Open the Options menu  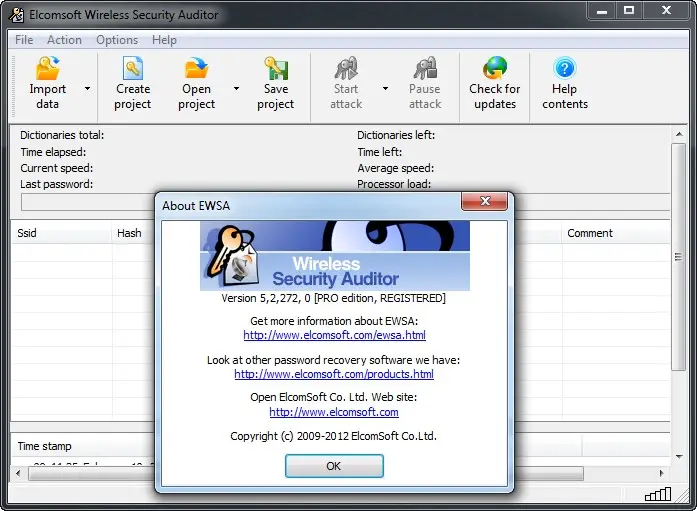point(117,40)
